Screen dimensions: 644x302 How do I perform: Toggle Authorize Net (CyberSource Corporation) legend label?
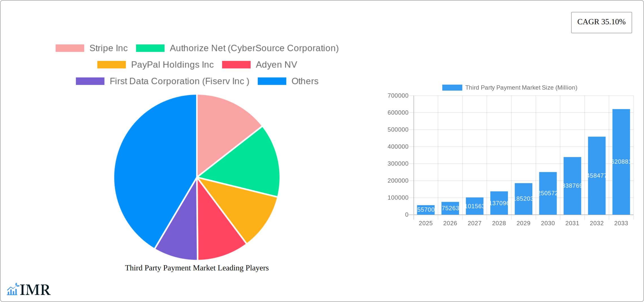click(254, 48)
